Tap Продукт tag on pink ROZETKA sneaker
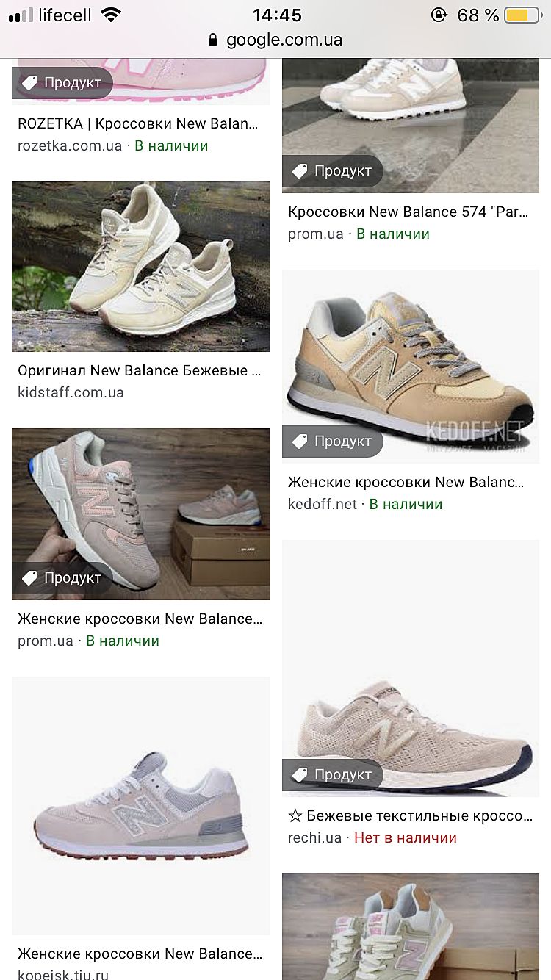 62,83
